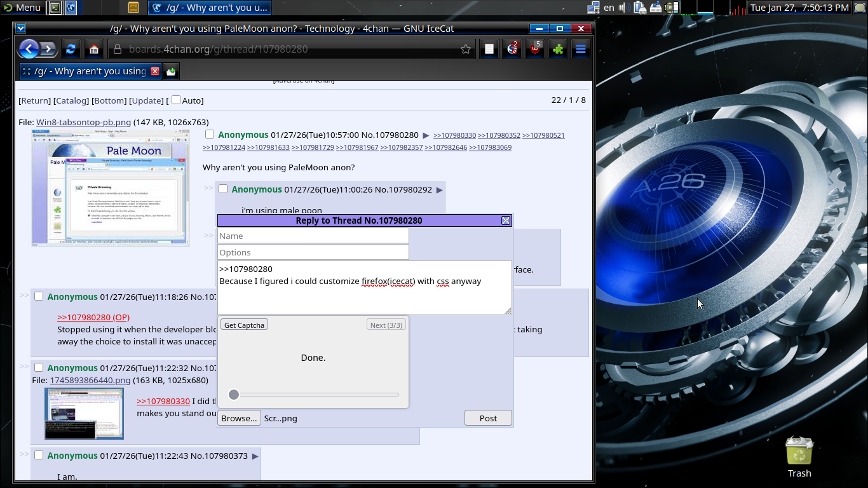Tick the checkbox for post No.107980280

click(210, 134)
